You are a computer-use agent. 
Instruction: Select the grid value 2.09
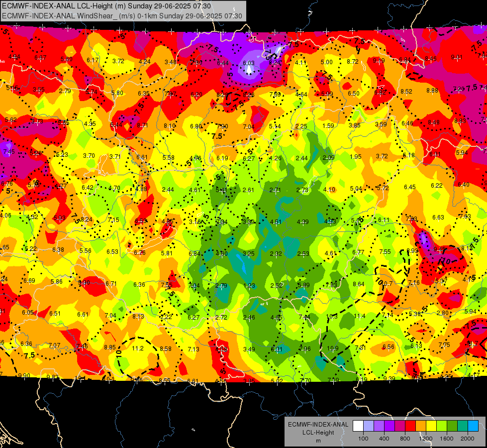[x=329, y=157]
